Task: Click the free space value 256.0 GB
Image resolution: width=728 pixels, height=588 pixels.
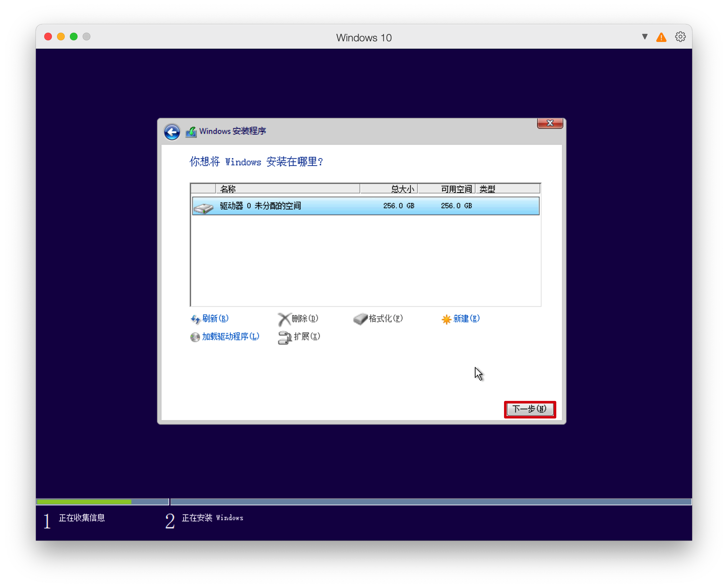Action: [456, 206]
